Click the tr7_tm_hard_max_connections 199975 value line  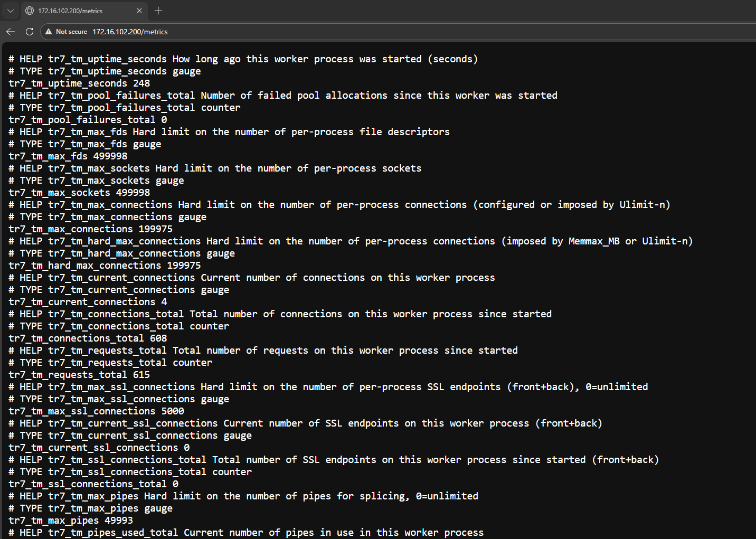(105, 266)
